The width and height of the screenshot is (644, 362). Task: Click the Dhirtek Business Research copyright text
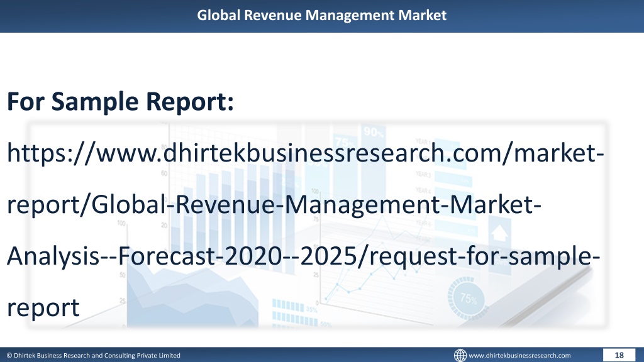point(93,356)
